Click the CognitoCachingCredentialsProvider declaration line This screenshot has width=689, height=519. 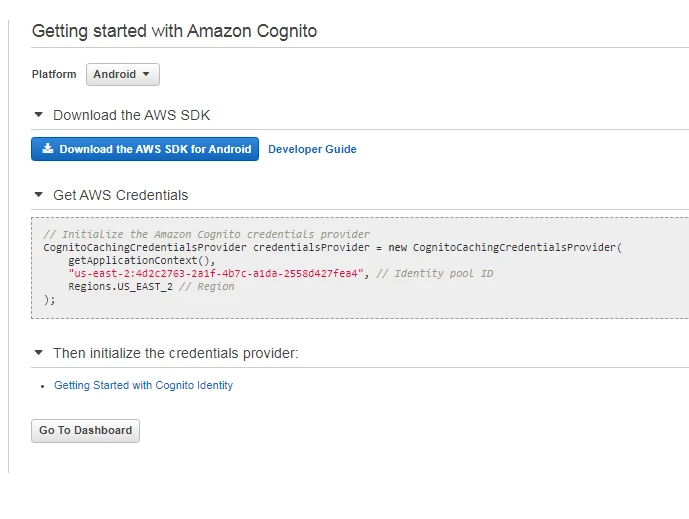coord(332,247)
